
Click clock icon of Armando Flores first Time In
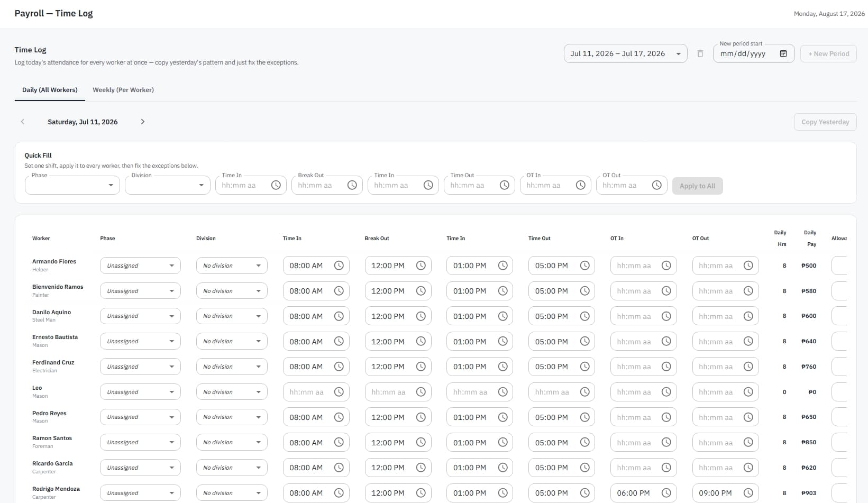click(x=339, y=266)
